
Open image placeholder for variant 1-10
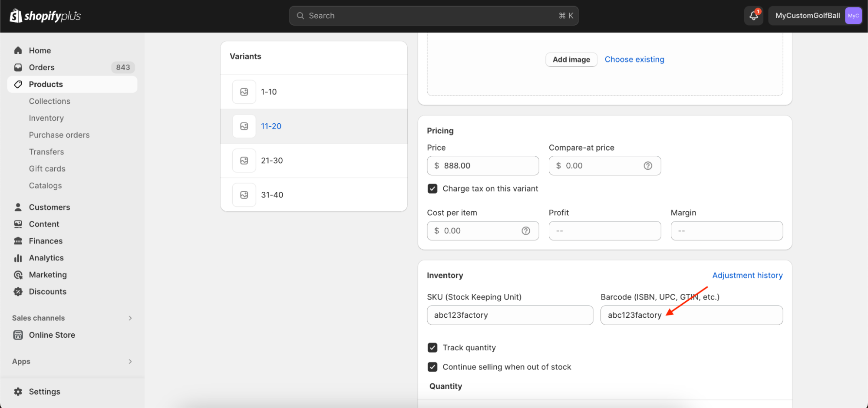pyautogui.click(x=244, y=92)
